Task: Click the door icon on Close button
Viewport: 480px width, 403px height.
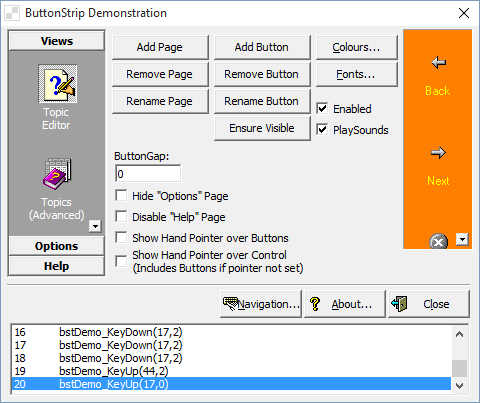Action: (399, 304)
